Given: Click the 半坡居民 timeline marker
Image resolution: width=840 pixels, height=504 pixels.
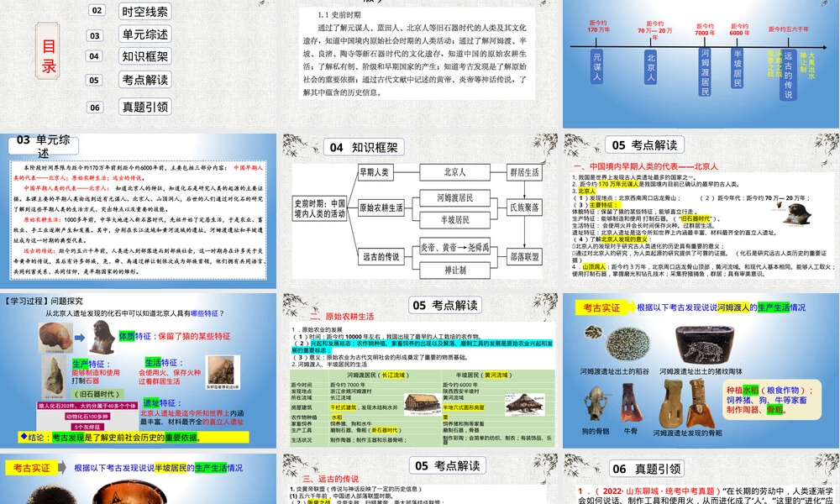Looking at the screenshot, I should click(x=738, y=68).
